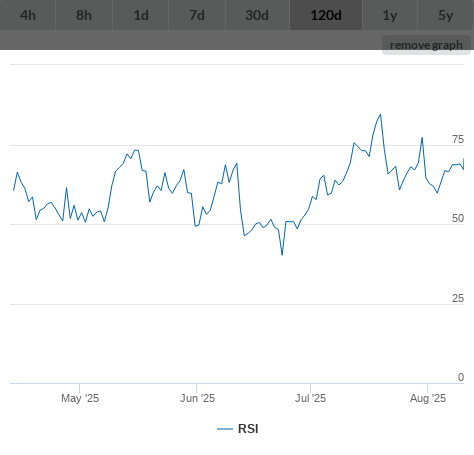This screenshot has height=455, width=474.
Task: Click the lowest RSI trough in late June
Action: coord(282,255)
